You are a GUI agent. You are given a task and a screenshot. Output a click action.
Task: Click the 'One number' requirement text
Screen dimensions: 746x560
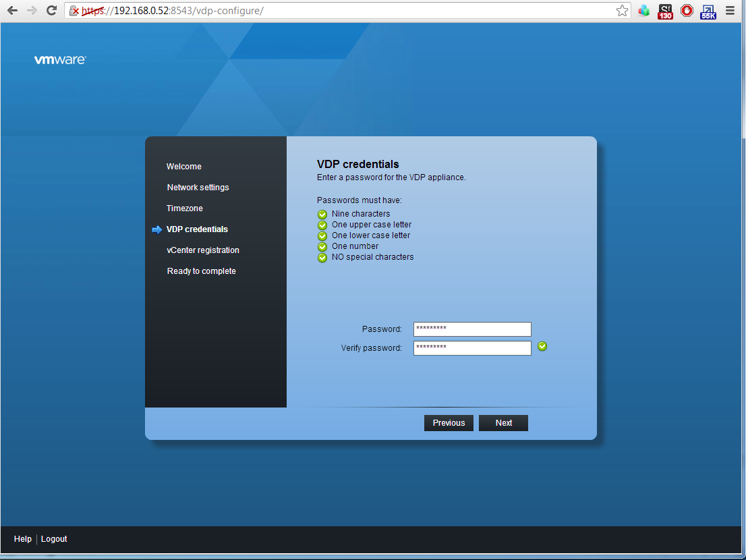[355, 246]
